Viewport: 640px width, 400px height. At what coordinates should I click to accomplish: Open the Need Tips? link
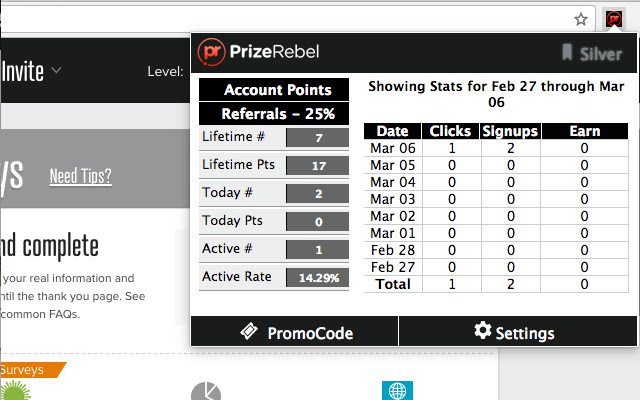80,177
